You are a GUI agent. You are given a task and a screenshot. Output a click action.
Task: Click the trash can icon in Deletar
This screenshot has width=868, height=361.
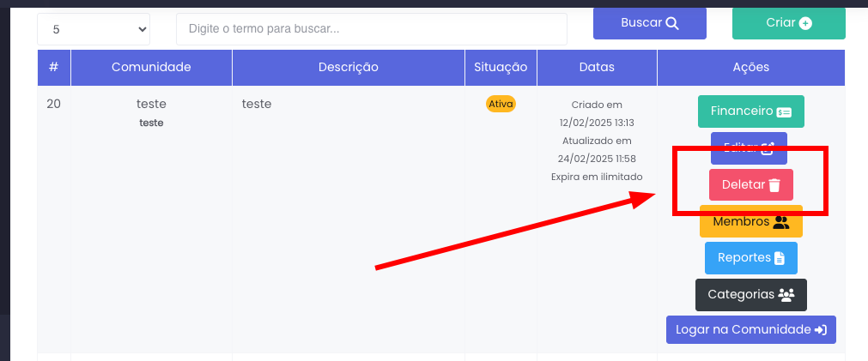(x=774, y=185)
